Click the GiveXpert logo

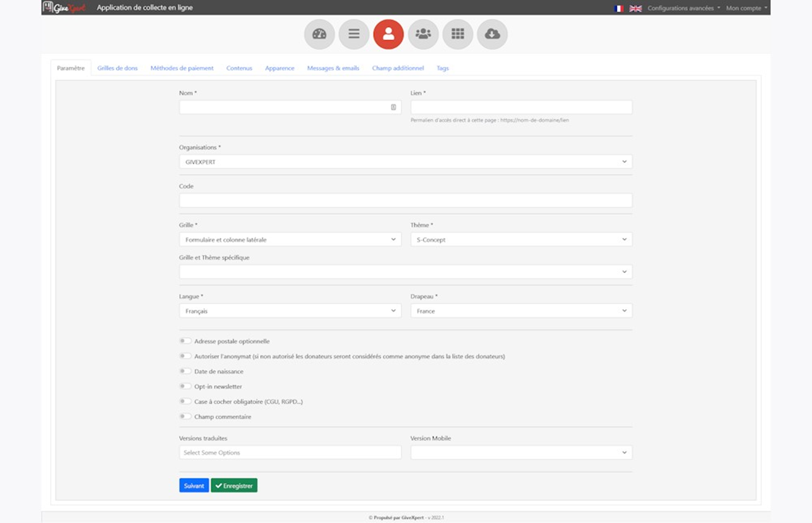64,7
